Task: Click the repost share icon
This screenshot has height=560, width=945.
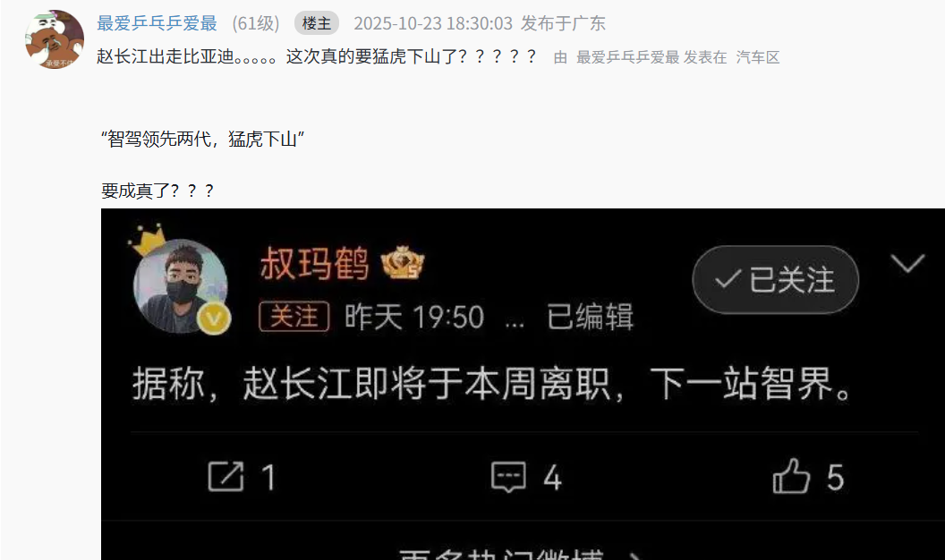Action: 226,477
